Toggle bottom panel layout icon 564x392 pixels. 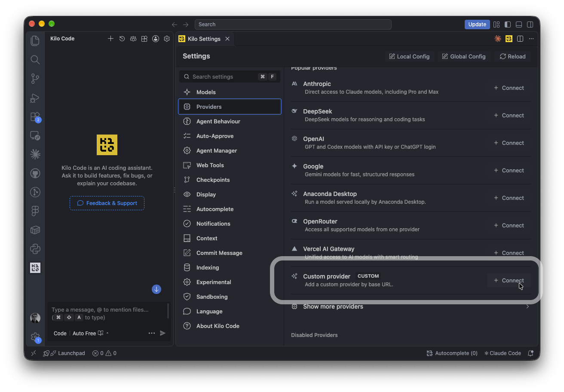click(519, 24)
